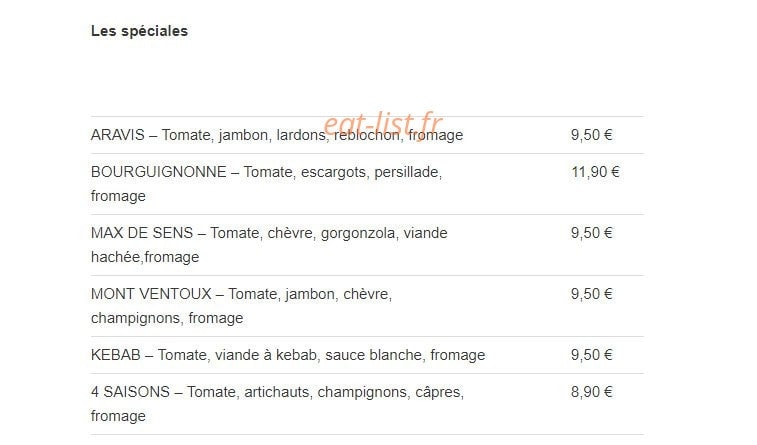757x445 pixels.
Task: Click the ARAVIS price 9,50 €
Action: coord(591,135)
